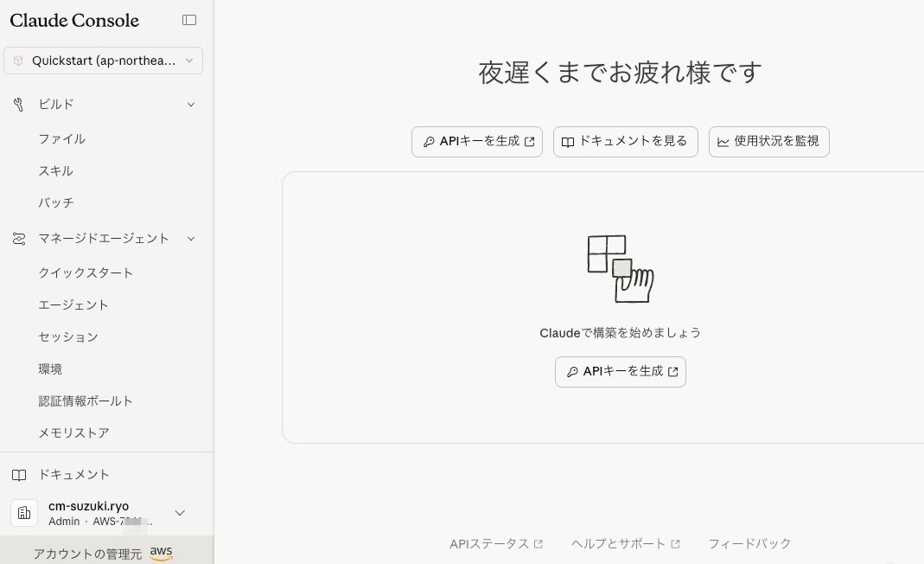The width and height of the screenshot is (924, 564).
Task: Click APIキーを生成 under Claudeで構築を始めましょう
Action: coord(621,372)
